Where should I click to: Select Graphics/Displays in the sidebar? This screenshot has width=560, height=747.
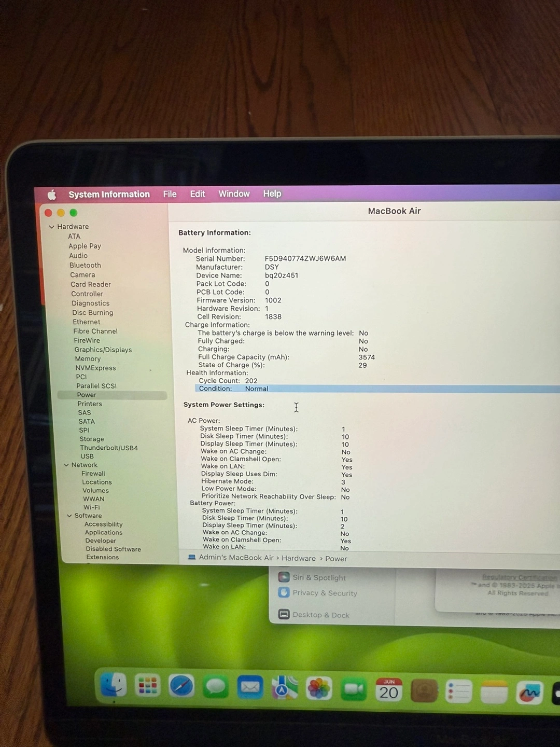click(x=103, y=350)
